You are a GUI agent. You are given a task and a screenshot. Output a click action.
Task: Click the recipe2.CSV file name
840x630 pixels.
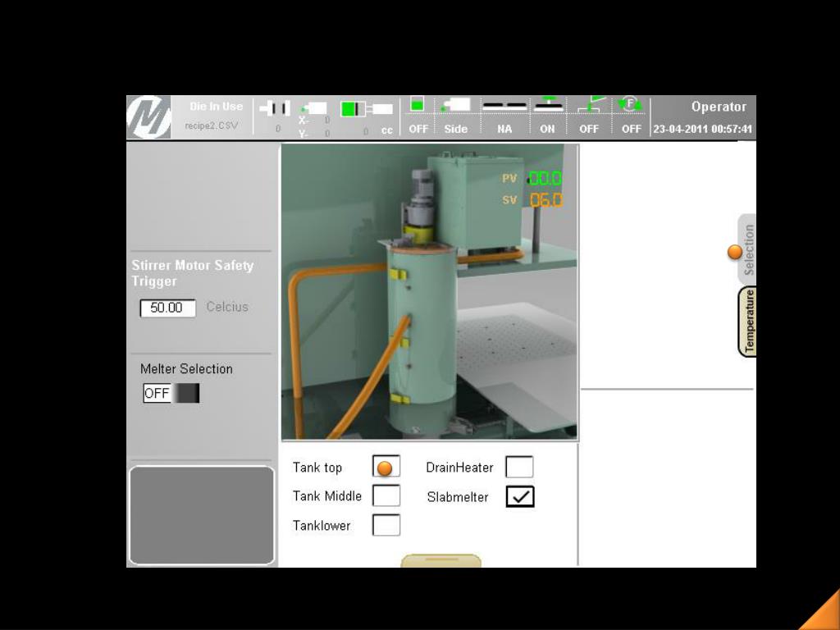coord(212,126)
